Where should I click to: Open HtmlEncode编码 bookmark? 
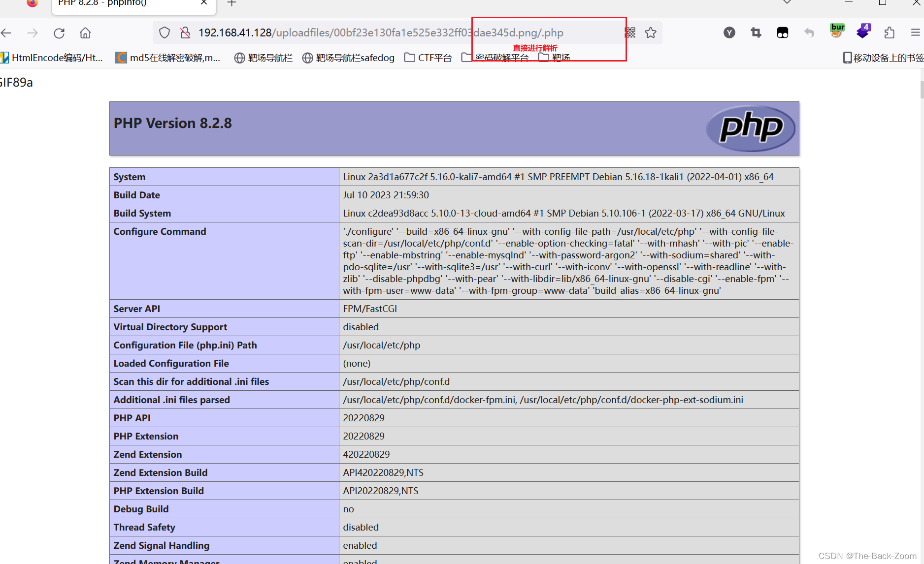(x=52, y=58)
